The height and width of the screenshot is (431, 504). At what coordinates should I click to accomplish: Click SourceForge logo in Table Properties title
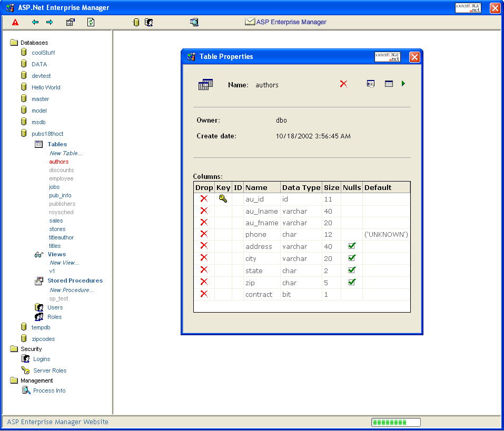coord(388,57)
